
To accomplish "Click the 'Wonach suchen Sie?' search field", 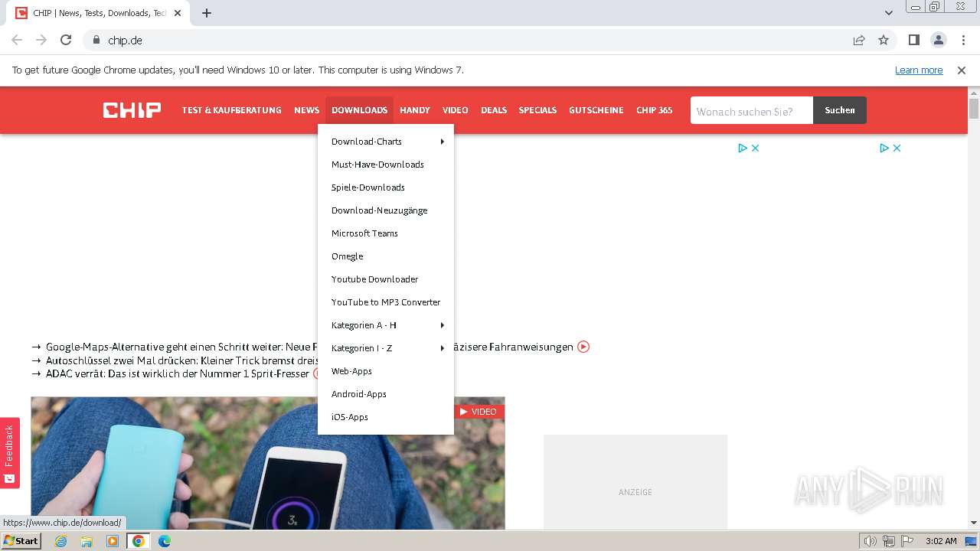I will pyautogui.click(x=752, y=110).
